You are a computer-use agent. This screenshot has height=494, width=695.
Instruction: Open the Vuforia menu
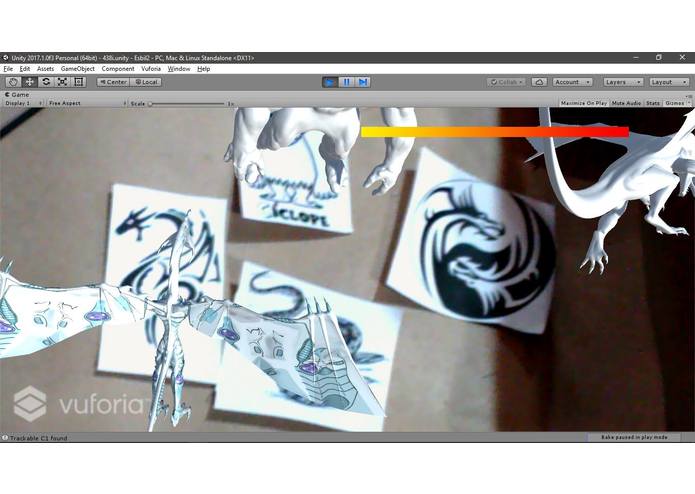(151, 69)
